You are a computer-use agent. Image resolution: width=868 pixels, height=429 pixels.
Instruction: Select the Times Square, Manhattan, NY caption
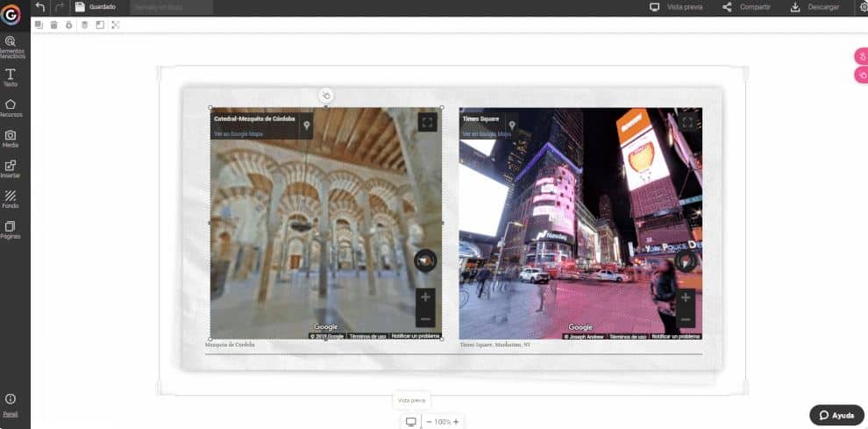click(494, 344)
